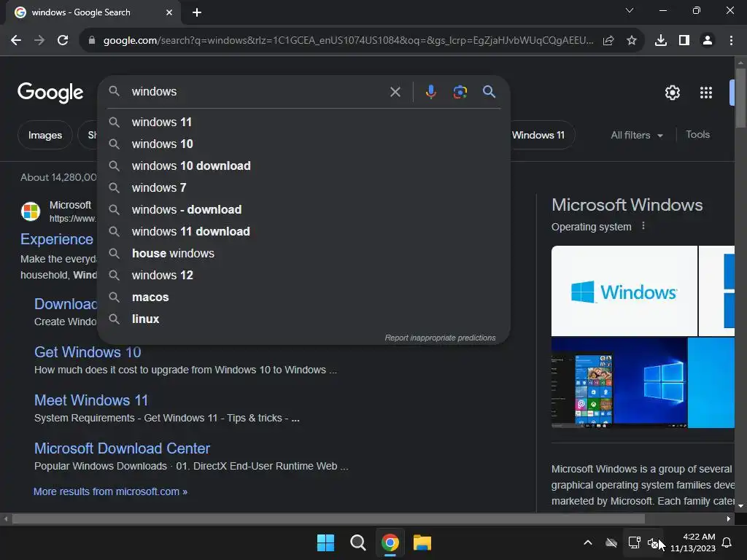Choose suggestion "windows 12"
The image size is (747, 560).
(x=304, y=276)
